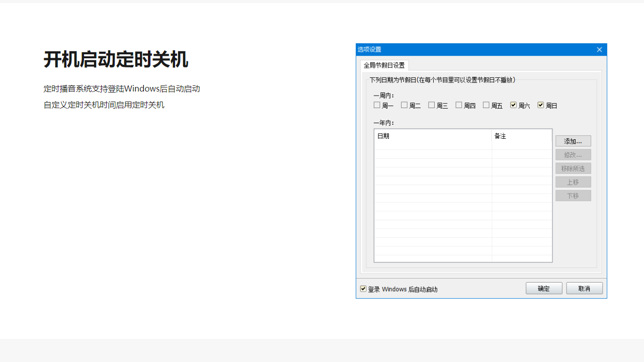Viewport: 644px width, 362px height.
Task: Click the 下移 (Move Down) button
Action: coord(573,195)
